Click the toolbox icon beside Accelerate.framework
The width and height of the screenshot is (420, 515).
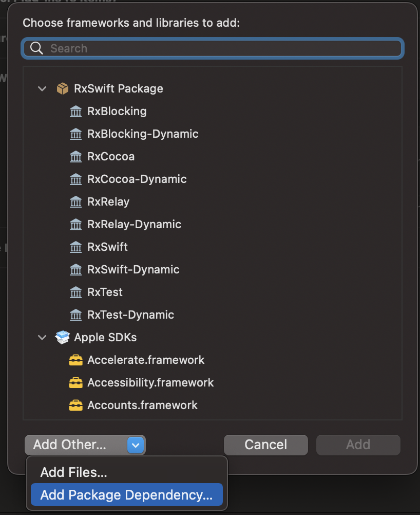coord(76,360)
